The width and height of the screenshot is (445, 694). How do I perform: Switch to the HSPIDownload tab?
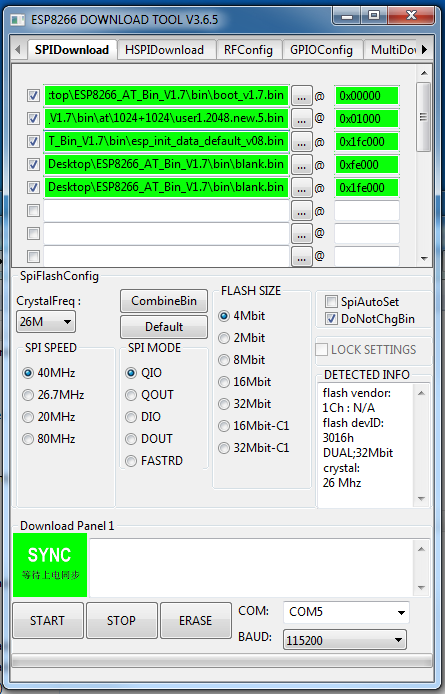click(x=164, y=50)
